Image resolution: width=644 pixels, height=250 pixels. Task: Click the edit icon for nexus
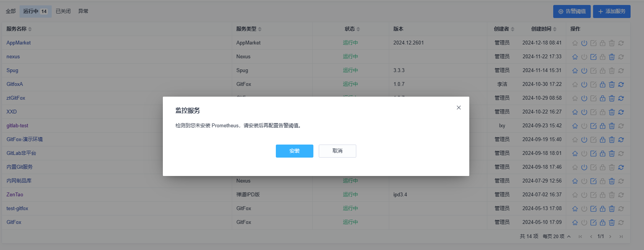593,57
